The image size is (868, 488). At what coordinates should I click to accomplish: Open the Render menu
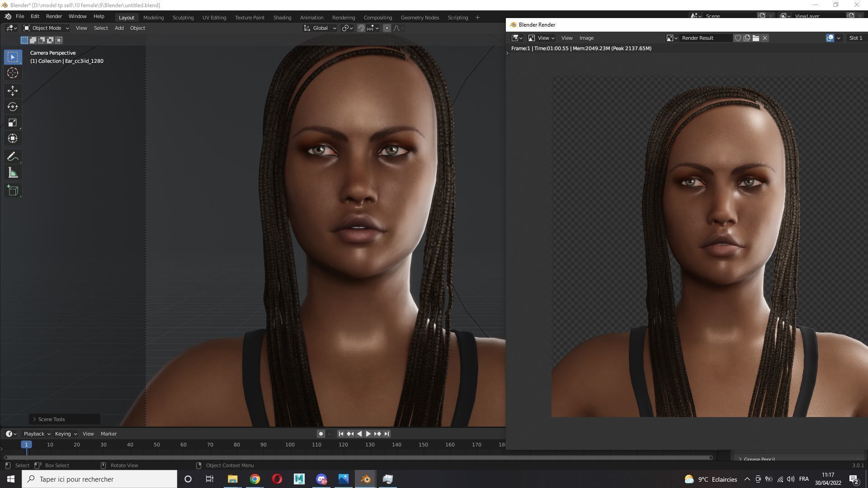(54, 16)
